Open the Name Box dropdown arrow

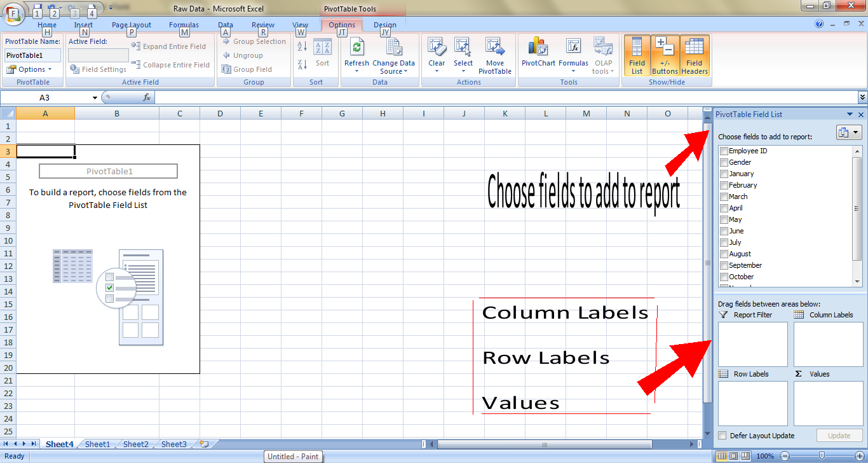pyautogui.click(x=95, y=98)
